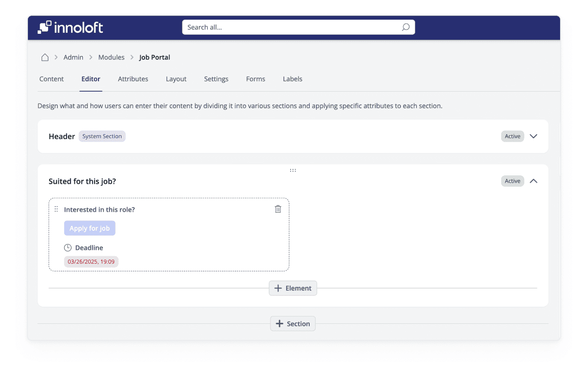The image size is (588, 389).
Task: Click the search magnifier icon
Action: point(405,27)
